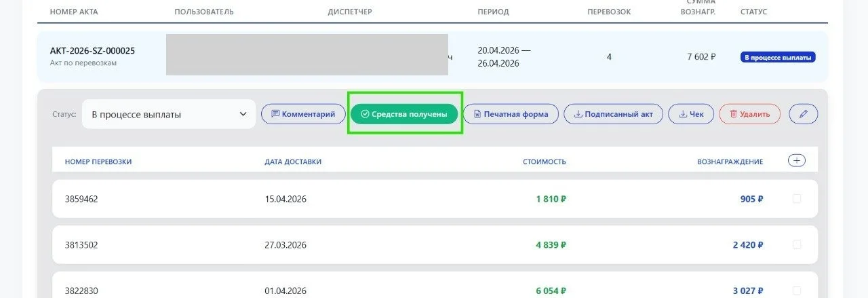Check the box for shipment 3813502
The width and height of the screenshot is (868, 298).
click(x=797, y=244)
